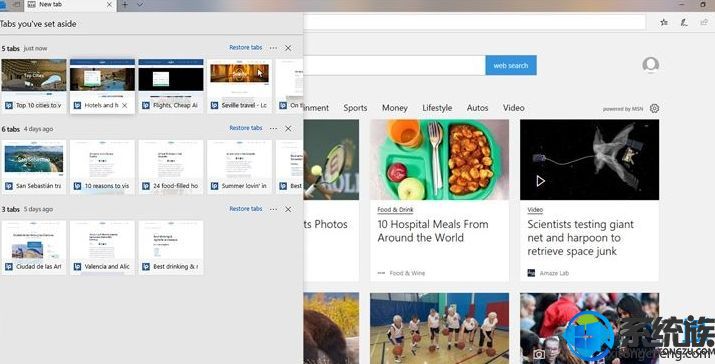Open the Favorites hub star icon

tap(664, 22)
